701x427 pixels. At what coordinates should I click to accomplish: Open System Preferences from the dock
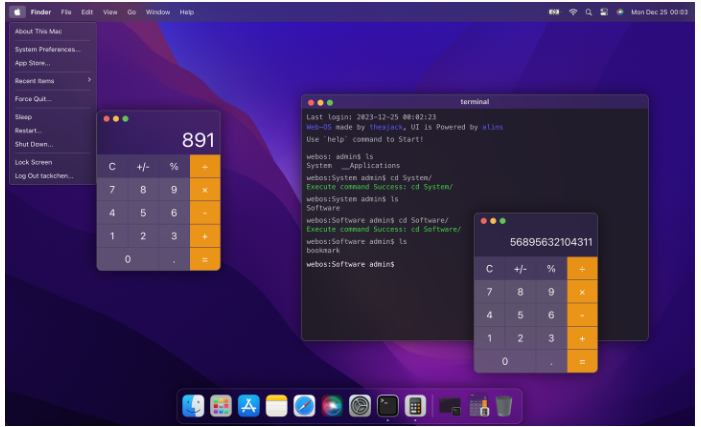[x=360, y=405]
